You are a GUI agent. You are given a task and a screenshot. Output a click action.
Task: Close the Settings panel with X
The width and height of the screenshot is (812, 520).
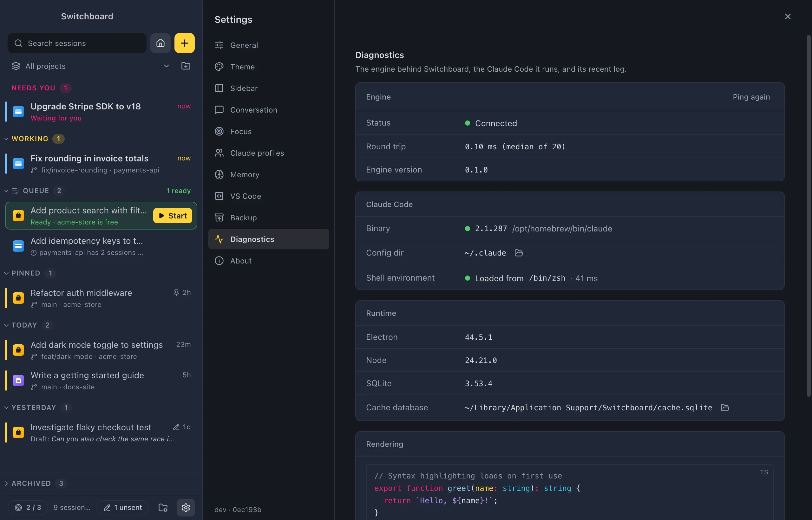point(788,16)
